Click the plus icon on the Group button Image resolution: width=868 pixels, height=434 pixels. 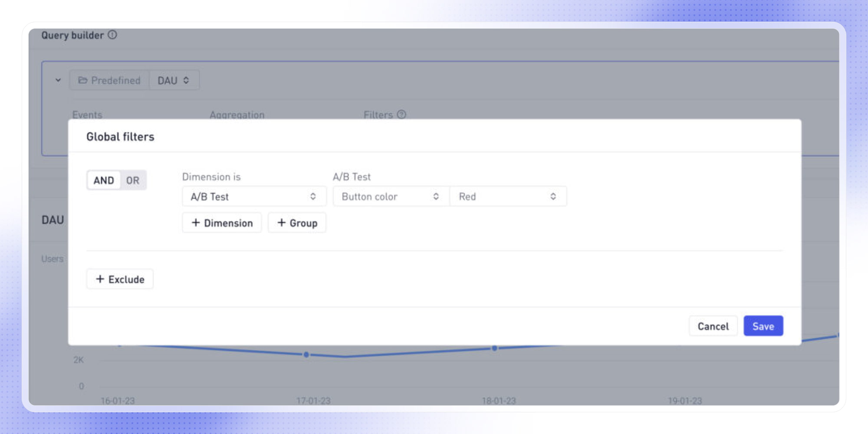coord(282,223)
